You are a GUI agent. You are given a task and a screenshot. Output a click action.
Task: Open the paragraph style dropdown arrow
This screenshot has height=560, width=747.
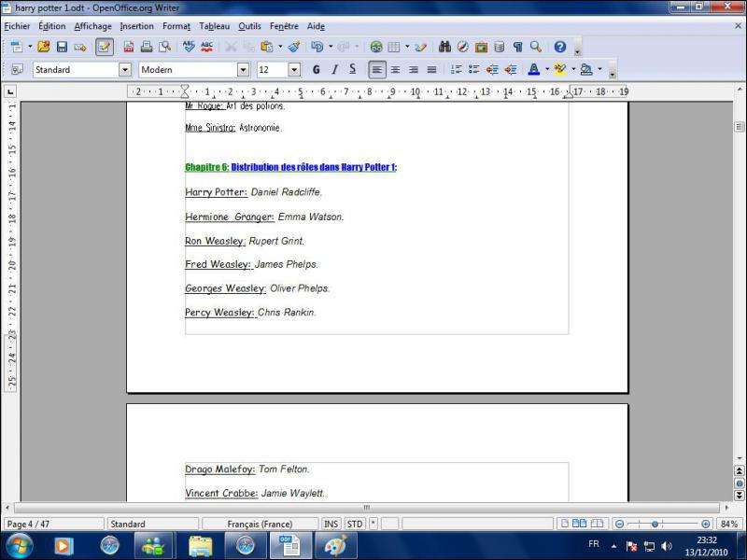(x=125, y=69)
